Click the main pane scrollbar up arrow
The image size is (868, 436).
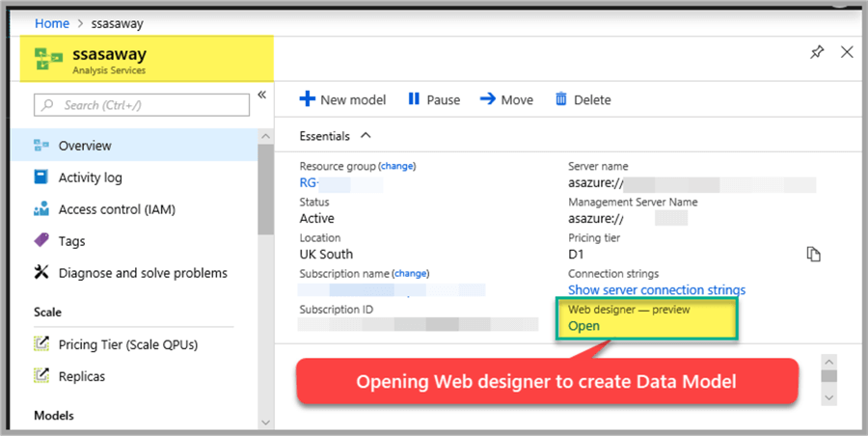click(x=828, y=362)
